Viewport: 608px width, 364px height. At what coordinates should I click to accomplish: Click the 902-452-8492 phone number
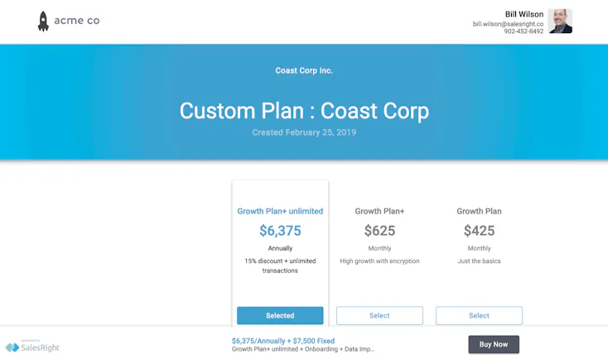(x=524, y=31)
